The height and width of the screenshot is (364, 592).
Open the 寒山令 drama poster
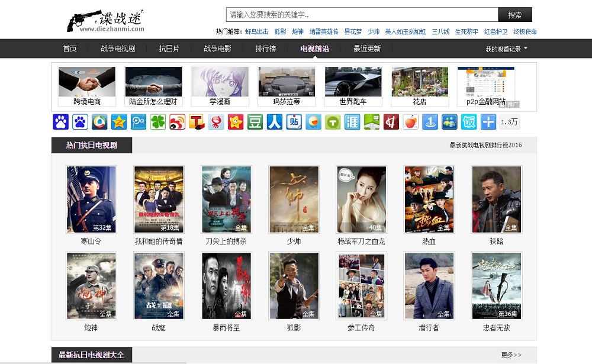pyautogui.click(x=91, y=199)
